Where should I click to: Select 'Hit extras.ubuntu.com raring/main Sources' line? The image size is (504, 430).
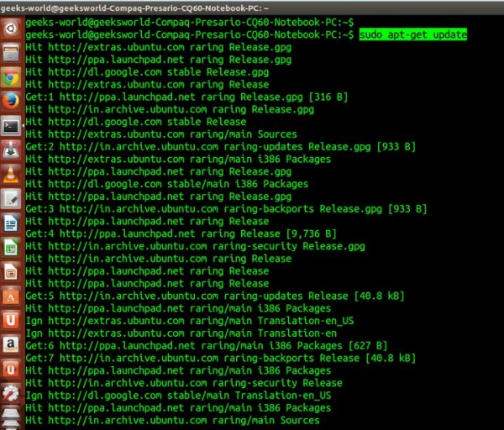coord(161,134)
